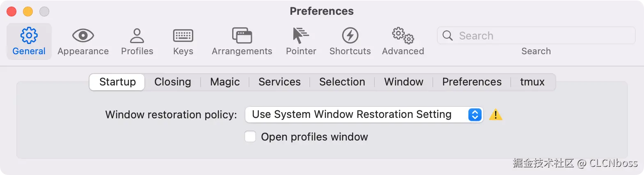Select the Startup tab
The width and height of the screenshot is (644, 175).
click(117, 82)
